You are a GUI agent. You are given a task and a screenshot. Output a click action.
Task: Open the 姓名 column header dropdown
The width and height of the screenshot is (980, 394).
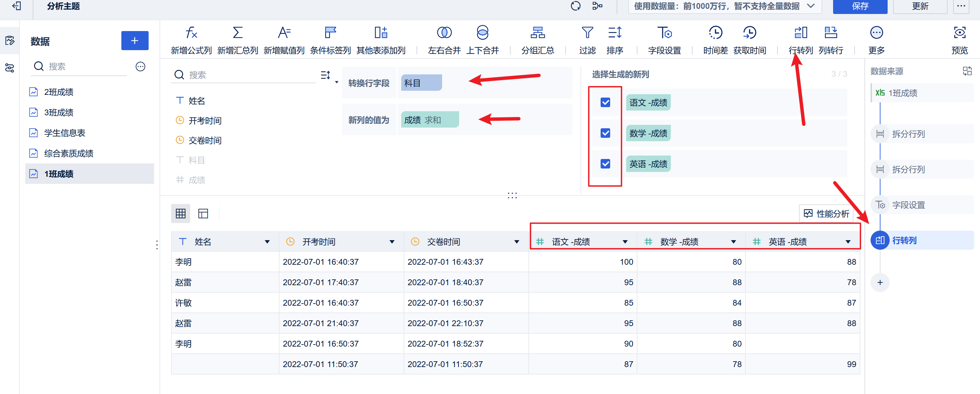tap(267, 242)
